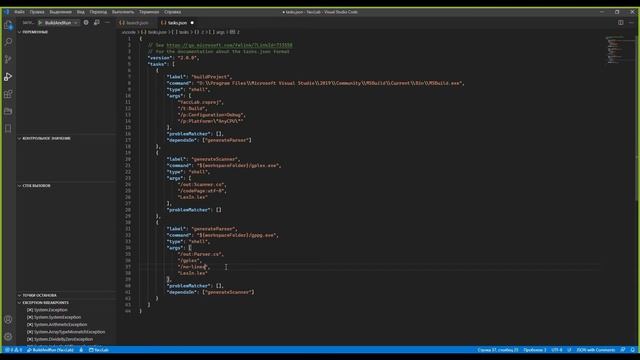Click the flame icon in the status bar

pyautogui.click(x=81, y=350)
